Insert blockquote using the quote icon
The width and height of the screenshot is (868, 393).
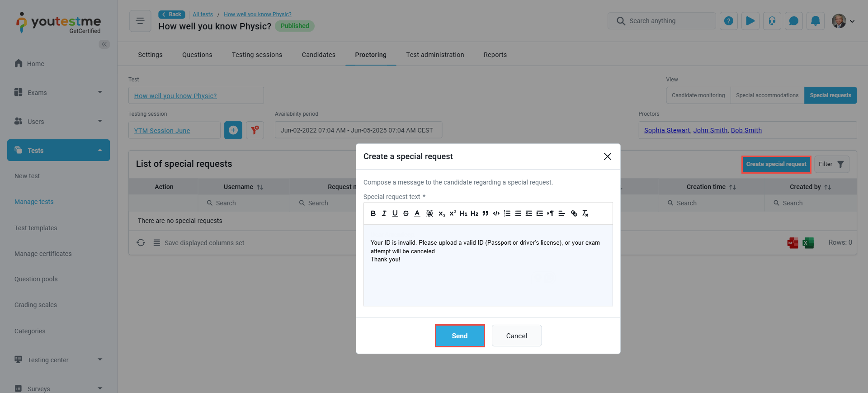tap(485, 213)
